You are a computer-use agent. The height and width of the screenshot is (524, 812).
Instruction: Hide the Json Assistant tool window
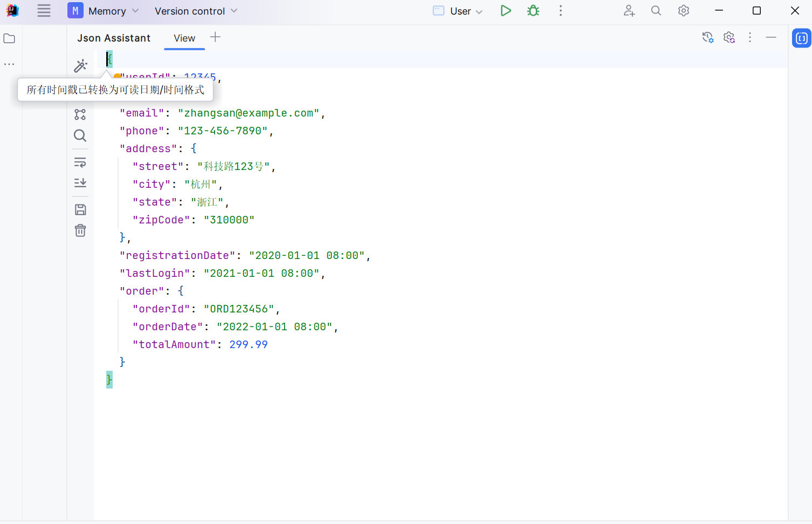point(771,37)
